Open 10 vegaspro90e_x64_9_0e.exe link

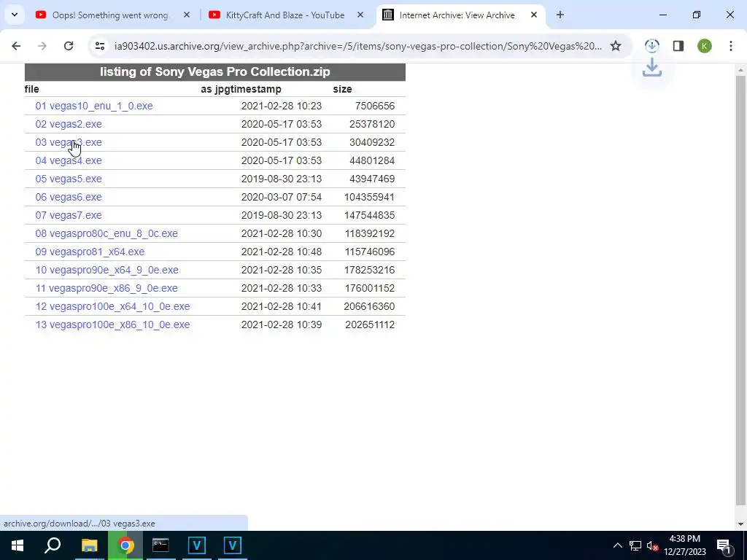107,270
